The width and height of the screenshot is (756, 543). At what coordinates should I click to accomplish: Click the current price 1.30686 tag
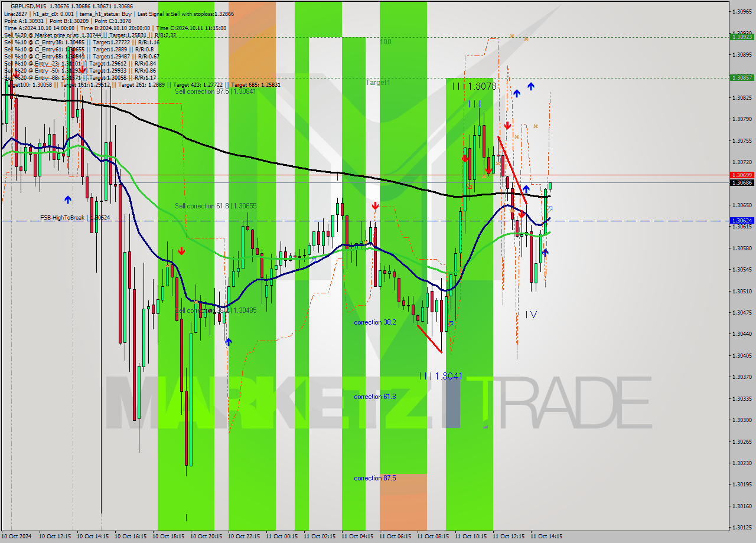(742, 182)
